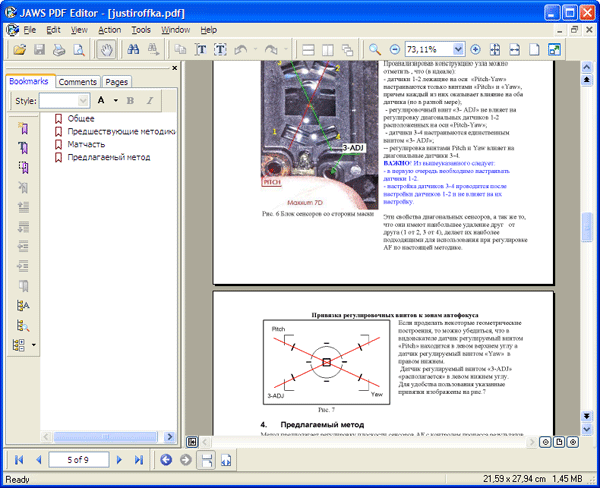
Task: Click the Fit Width view icon
Action: pos(515,49)
